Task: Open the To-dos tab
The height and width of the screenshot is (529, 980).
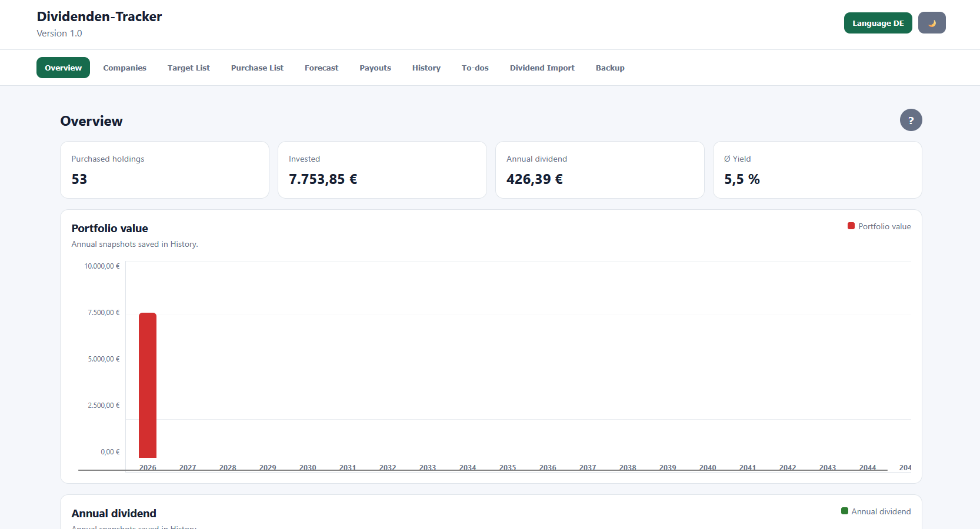Action: pyautogui.click(x=475, y=68)
